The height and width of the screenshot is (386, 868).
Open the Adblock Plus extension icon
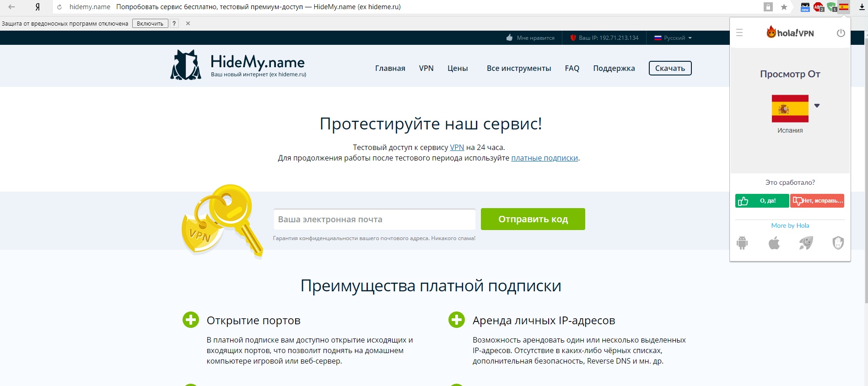(819, 7)
